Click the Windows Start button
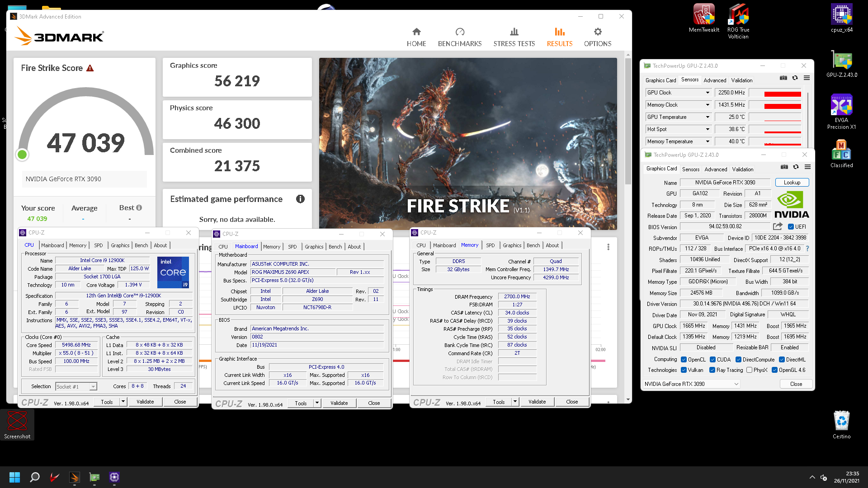 14,477
